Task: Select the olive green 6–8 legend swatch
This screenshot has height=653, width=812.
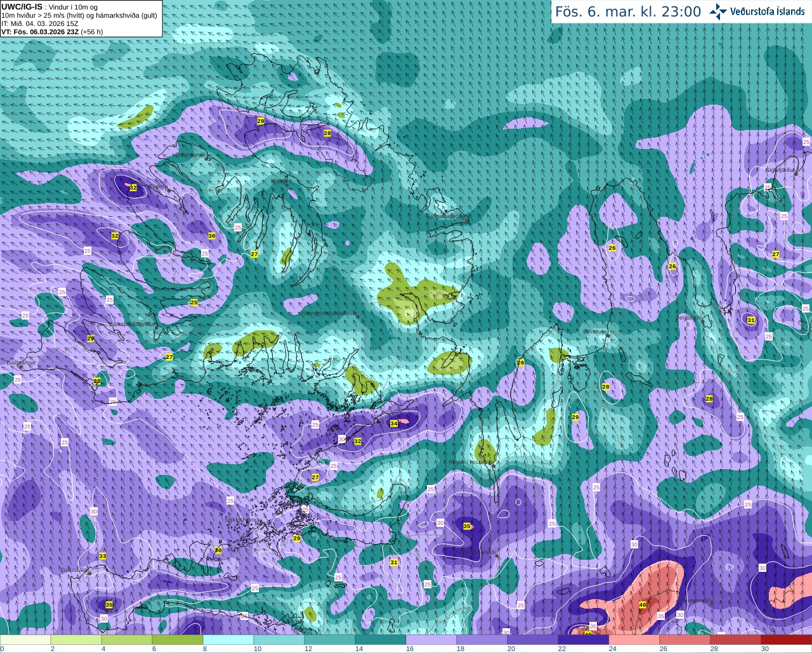Action: click(178, 640)
